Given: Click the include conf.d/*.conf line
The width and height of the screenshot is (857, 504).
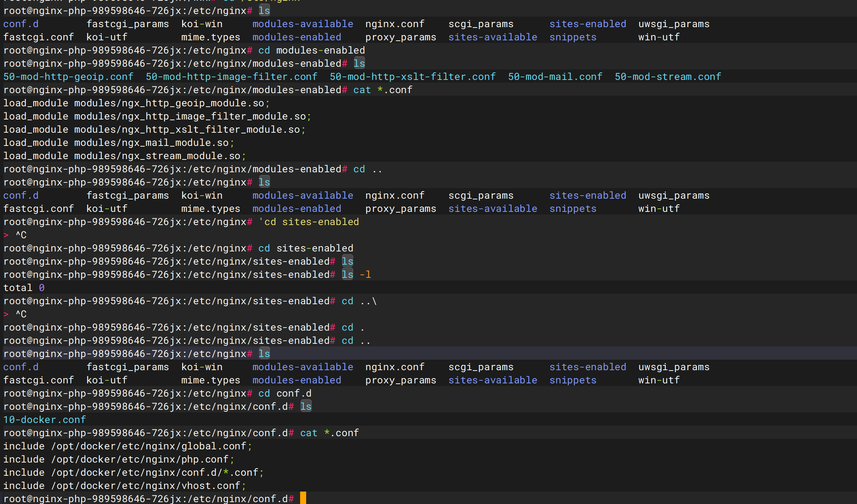Looking at the screenshot, I should click(x=133, y=472).
